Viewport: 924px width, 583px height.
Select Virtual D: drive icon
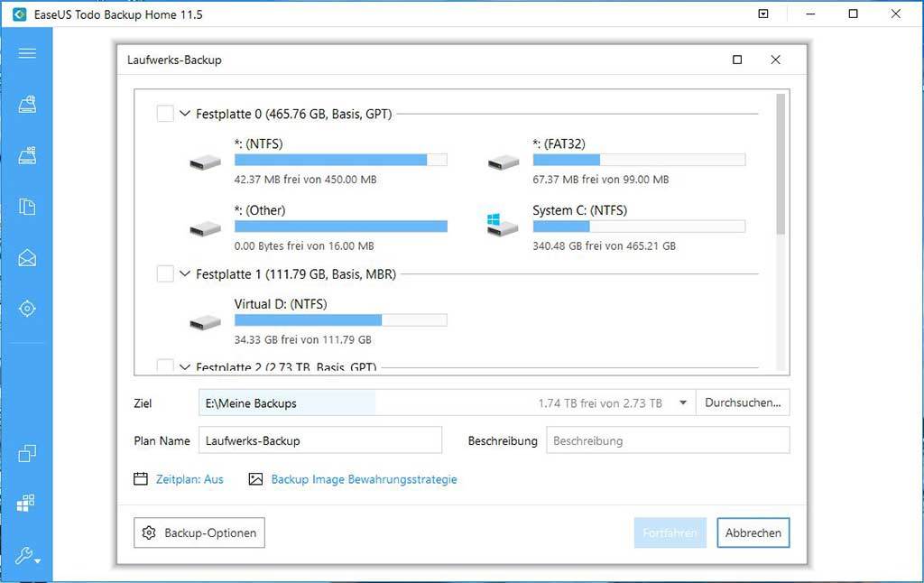205,323
